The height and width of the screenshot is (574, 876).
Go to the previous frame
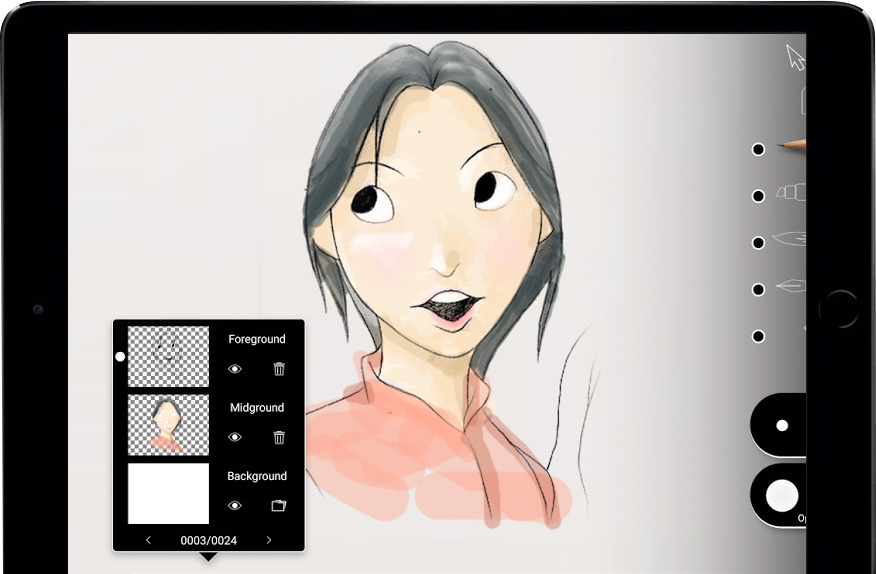(148, 540)
